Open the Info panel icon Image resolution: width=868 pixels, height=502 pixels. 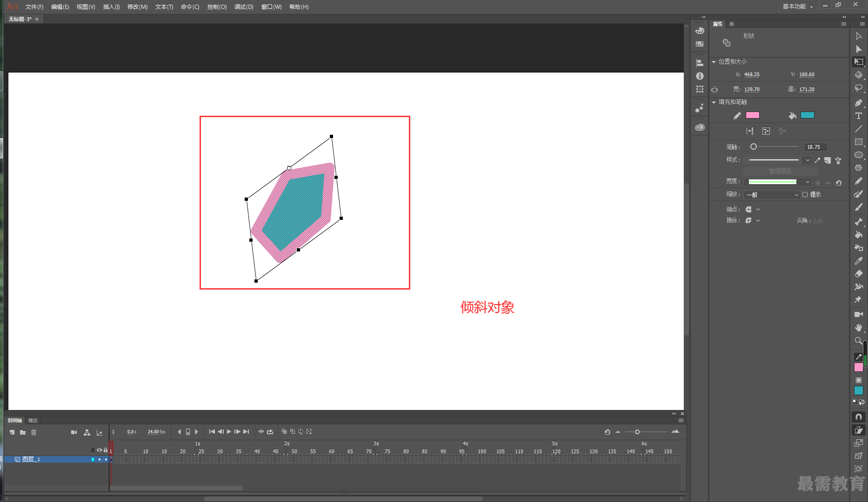700,76
